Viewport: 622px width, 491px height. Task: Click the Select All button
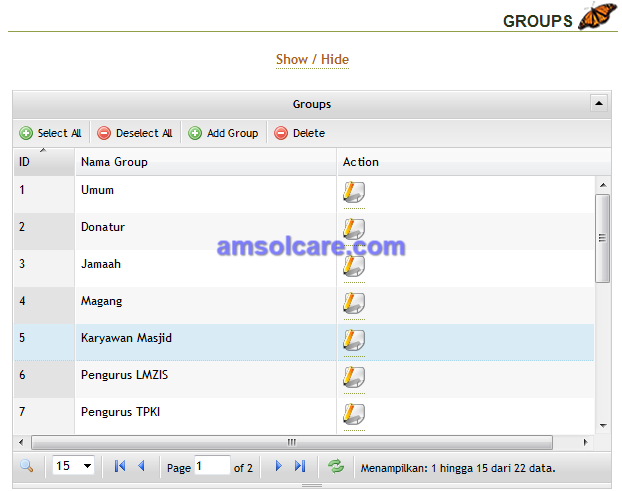[50, 133]
